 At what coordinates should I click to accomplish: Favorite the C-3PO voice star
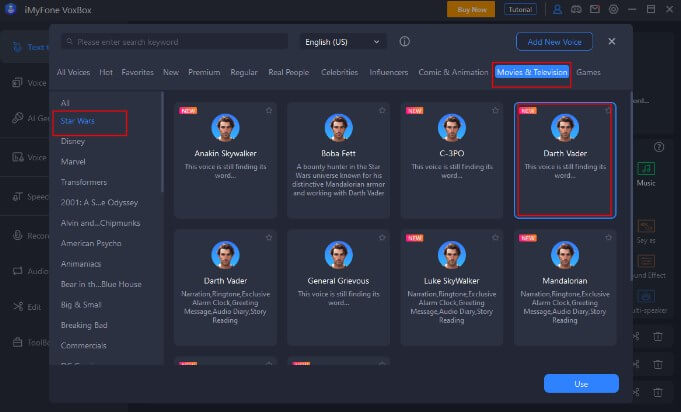click(495, 110)
